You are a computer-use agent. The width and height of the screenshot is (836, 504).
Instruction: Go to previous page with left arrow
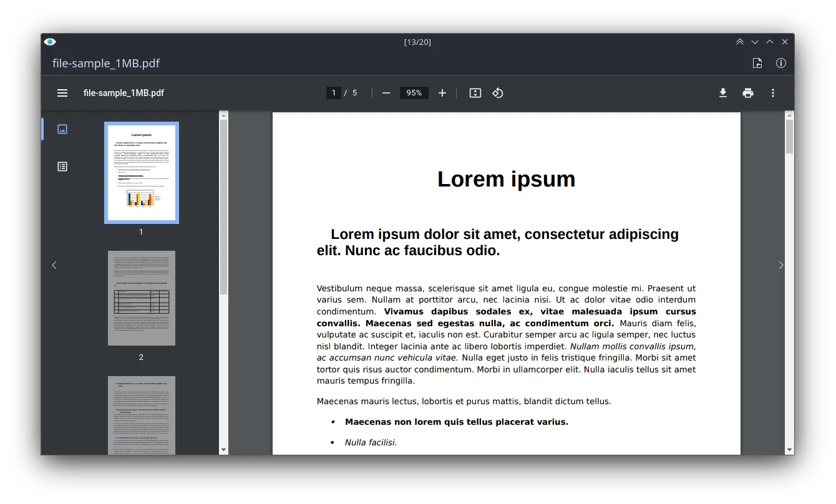coord(54,264)
